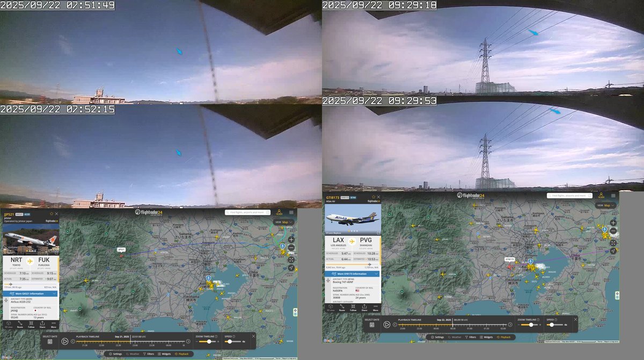Open Widgets on the Atlas Air map toolbar
The height and width of the screenshot is (360, 644).
click(486, 337)
